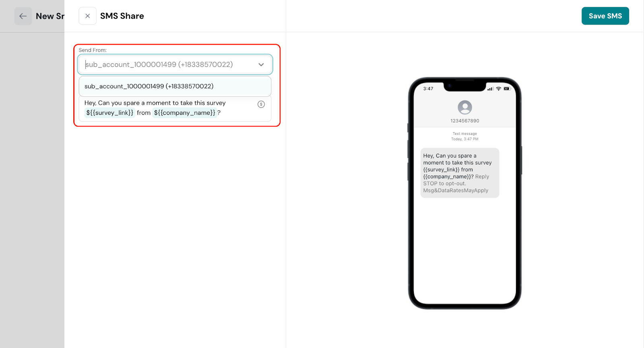This screenshot has width=644, height=348.
Task: Click inside the Send From combo box
Action: [x=175, y=64]
